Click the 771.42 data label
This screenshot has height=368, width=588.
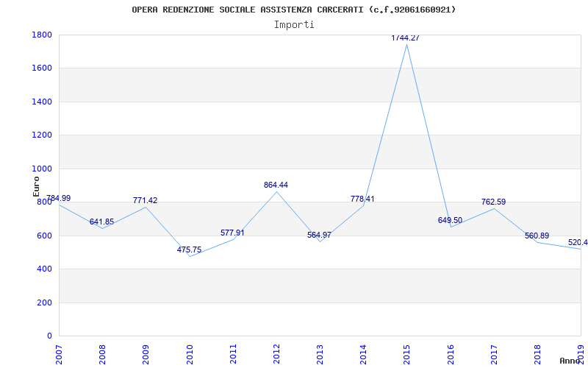coord(145,200)
